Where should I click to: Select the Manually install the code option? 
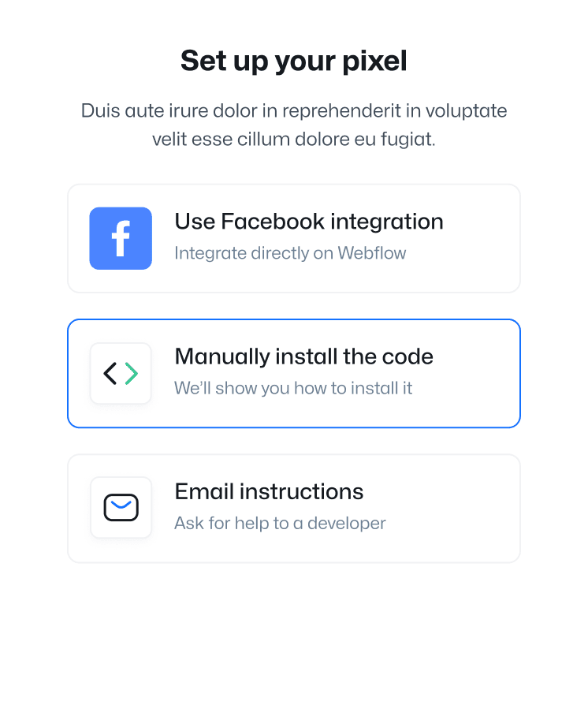[x=294, y=373]
